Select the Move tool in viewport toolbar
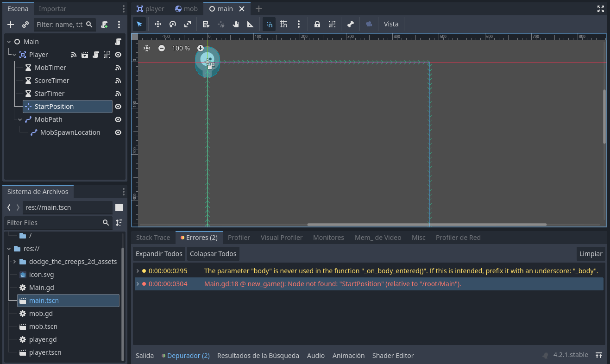610x364 pixels. [x=157, y=24]
